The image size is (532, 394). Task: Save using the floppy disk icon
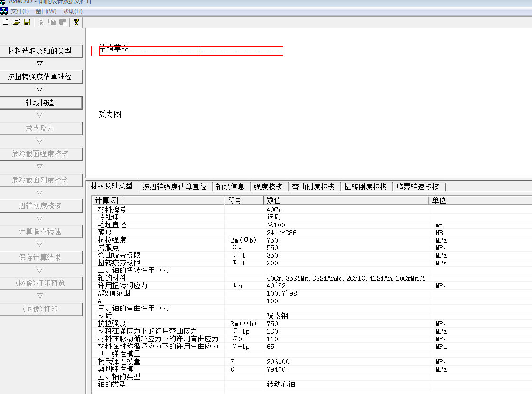click(27, 22)
